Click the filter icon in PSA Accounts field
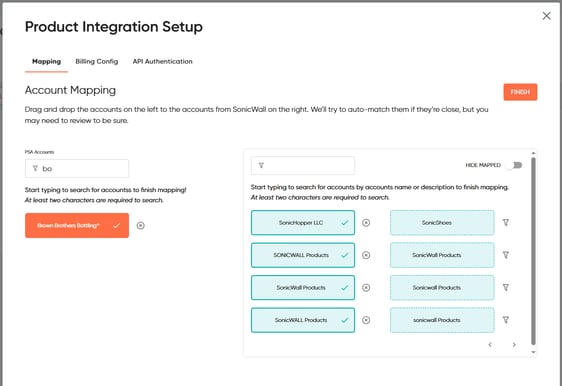The image size is (562, 386). click(x=35, y=168)
